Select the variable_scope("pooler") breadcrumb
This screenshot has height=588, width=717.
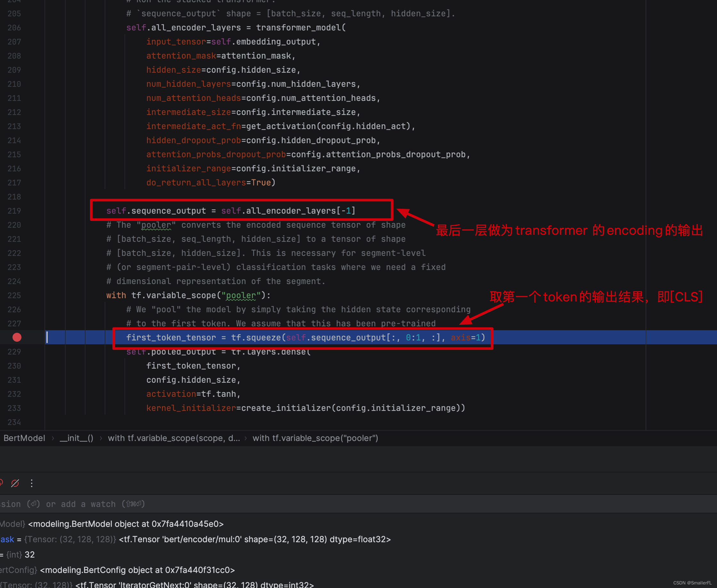point(315,438)
